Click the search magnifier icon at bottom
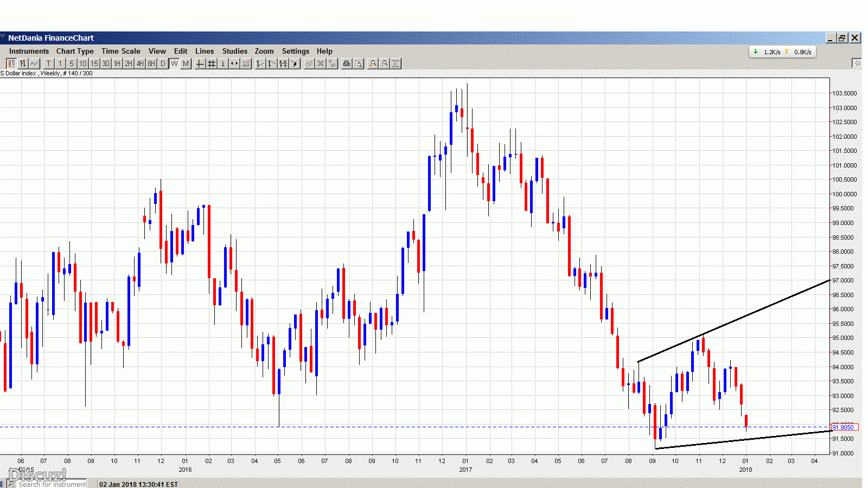Image resolution: width=868 pixels, height=488 pixels. 11,484
